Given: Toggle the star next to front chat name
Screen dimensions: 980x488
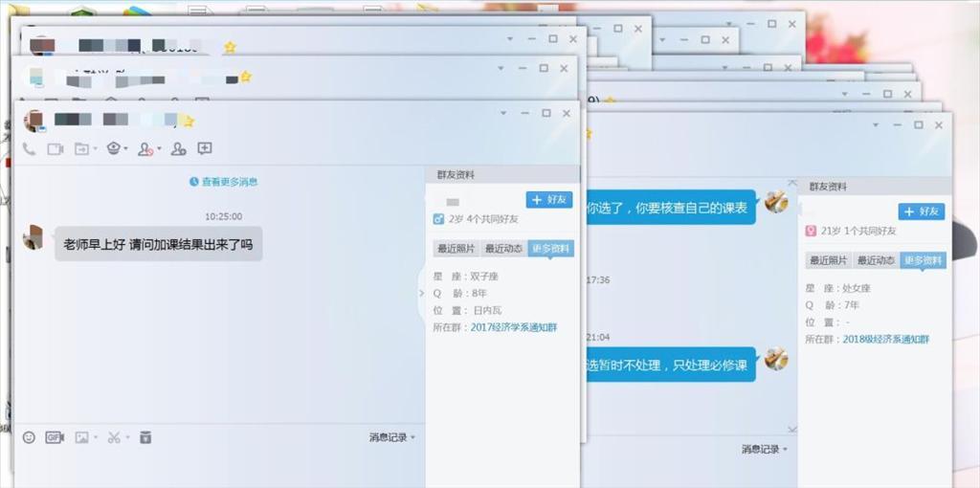Looking at the screenshot, I should (189, 122).
